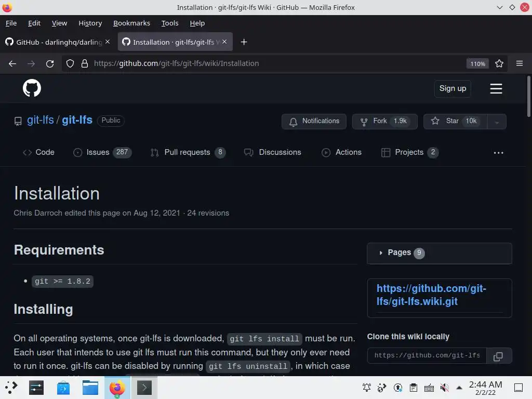
Task: Open the History menu
Action: point(90,23)
